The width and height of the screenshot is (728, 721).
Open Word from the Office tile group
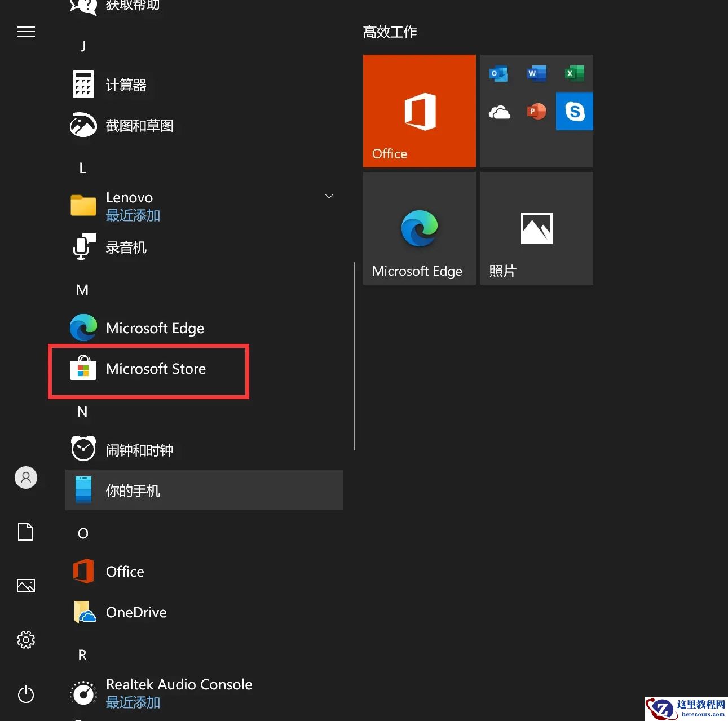point(535,73)
